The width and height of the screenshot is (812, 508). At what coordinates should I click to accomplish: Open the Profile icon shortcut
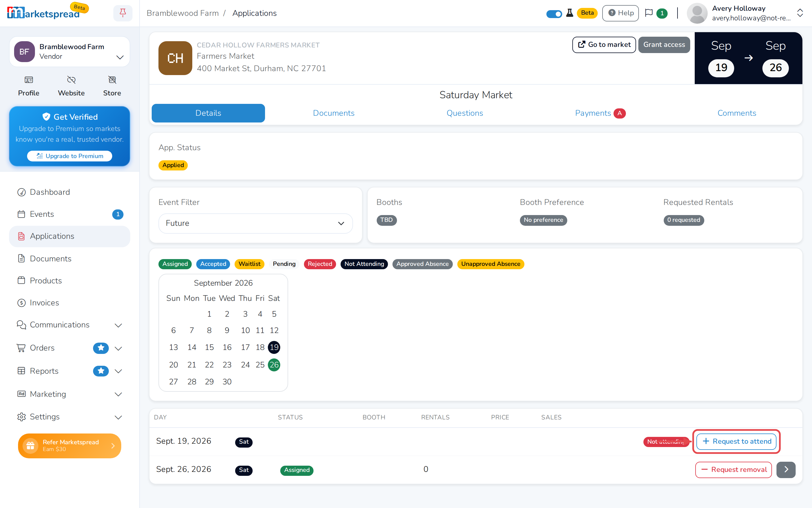tap(28, 86)
